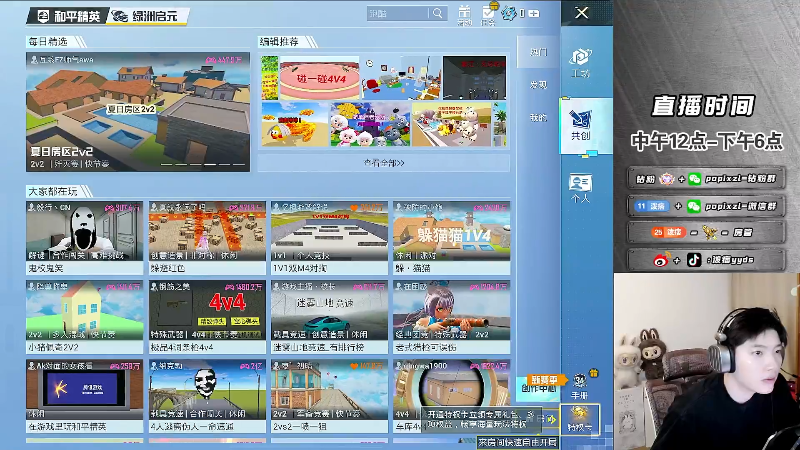Image resolution: width=800 pixels, height=450 pixels.
Task: Open the sheep cartoon castle recommended thumbnail
Action: coord(370,124)
